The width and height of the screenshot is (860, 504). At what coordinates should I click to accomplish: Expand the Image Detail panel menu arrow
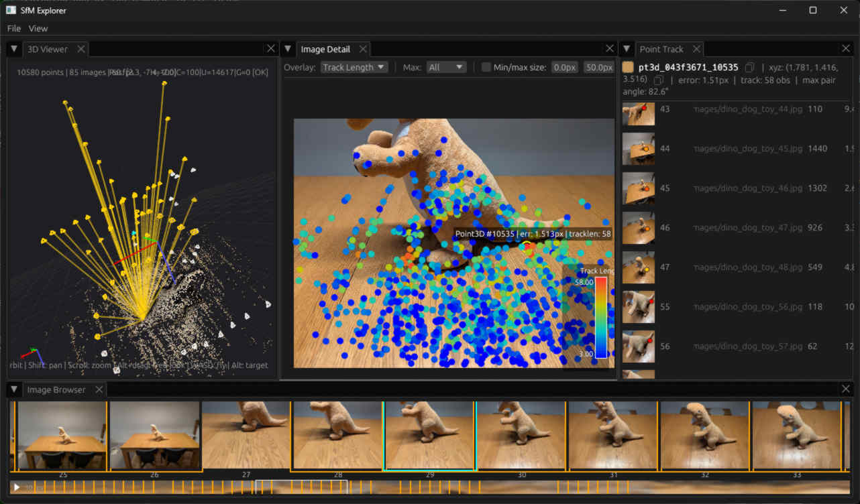tap(288, 49)
